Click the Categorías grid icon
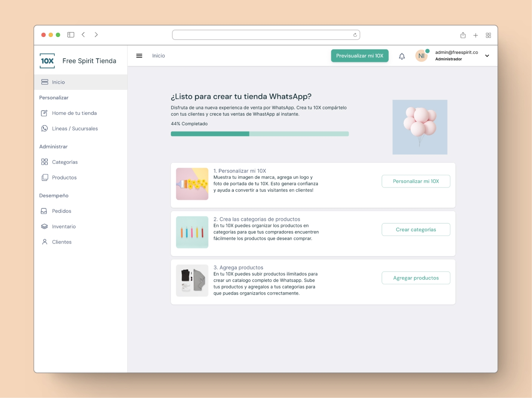This screenshot has height=398, width=532. (x=44, y=162)
